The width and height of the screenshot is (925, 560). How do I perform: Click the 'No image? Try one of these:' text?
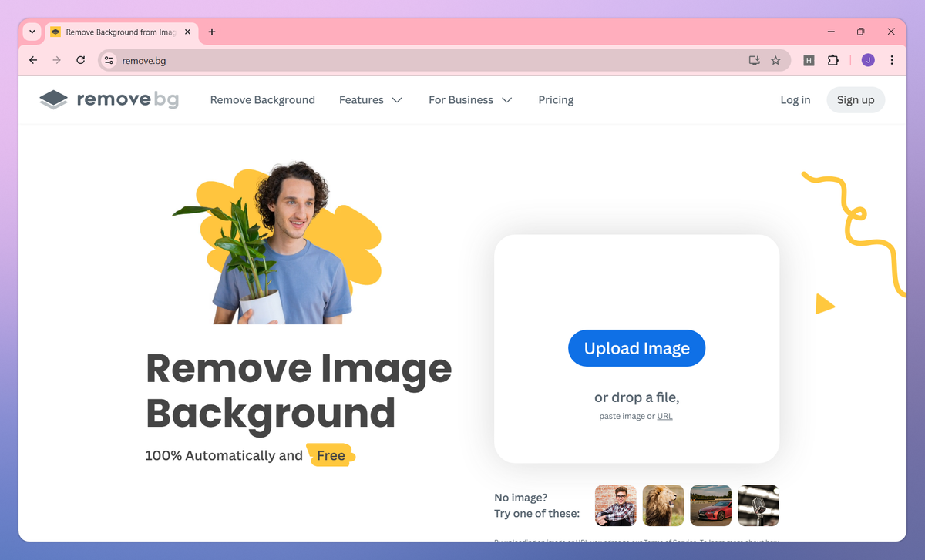537,505
